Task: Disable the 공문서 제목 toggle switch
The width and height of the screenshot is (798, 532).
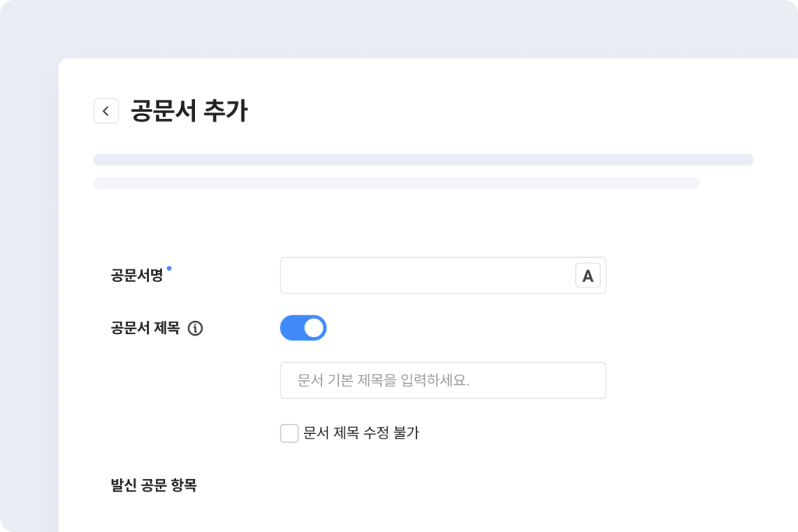Action: coord(302,328)
